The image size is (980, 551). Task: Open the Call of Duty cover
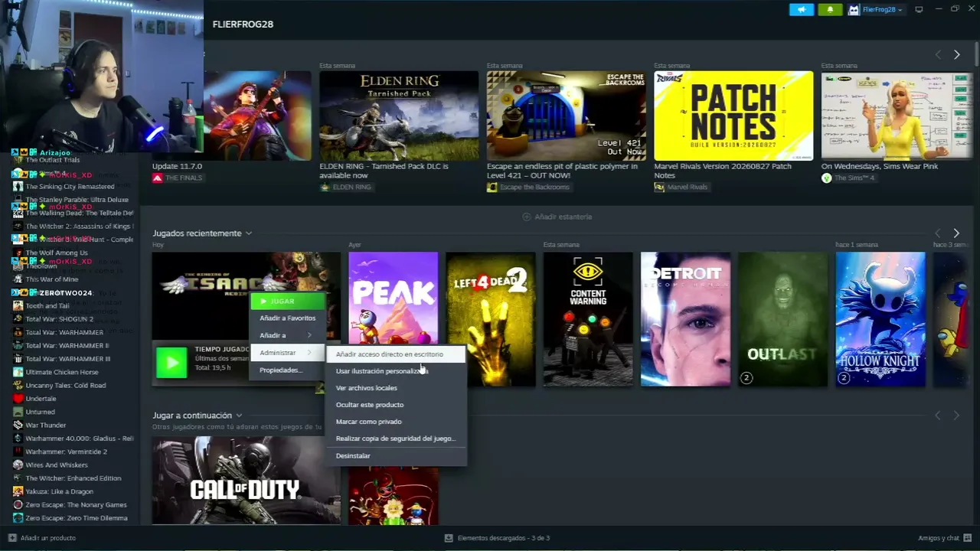pos(247,481)
